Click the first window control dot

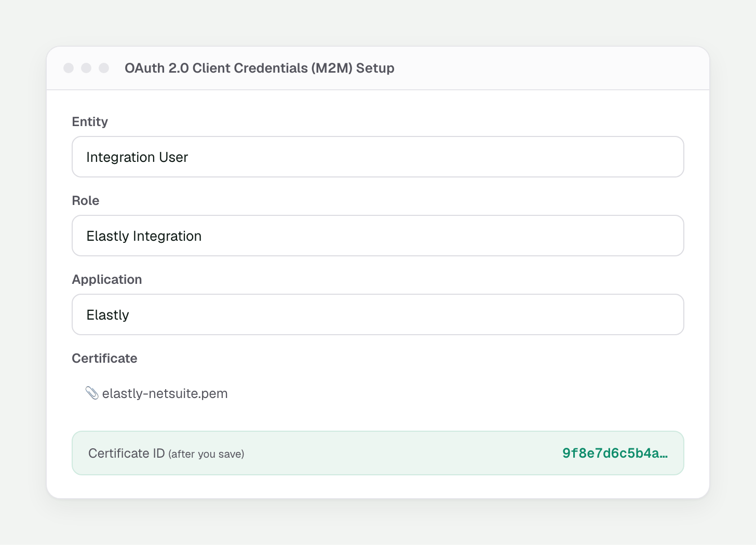coord(69,68)
